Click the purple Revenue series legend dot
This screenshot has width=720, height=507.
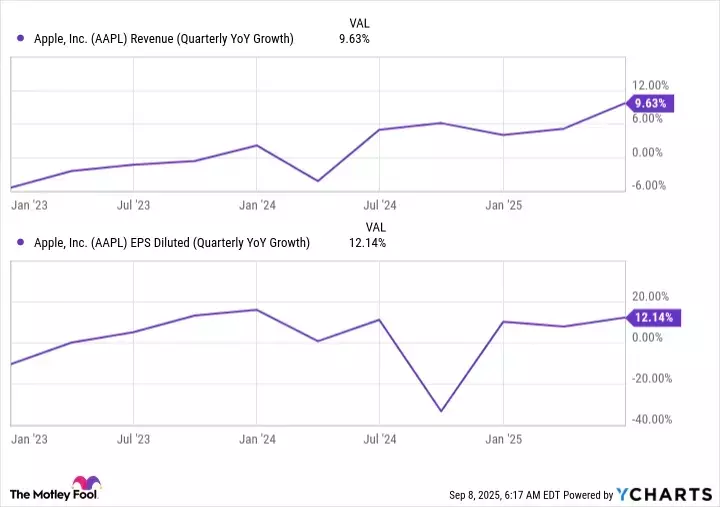click(x=21, y=39)
